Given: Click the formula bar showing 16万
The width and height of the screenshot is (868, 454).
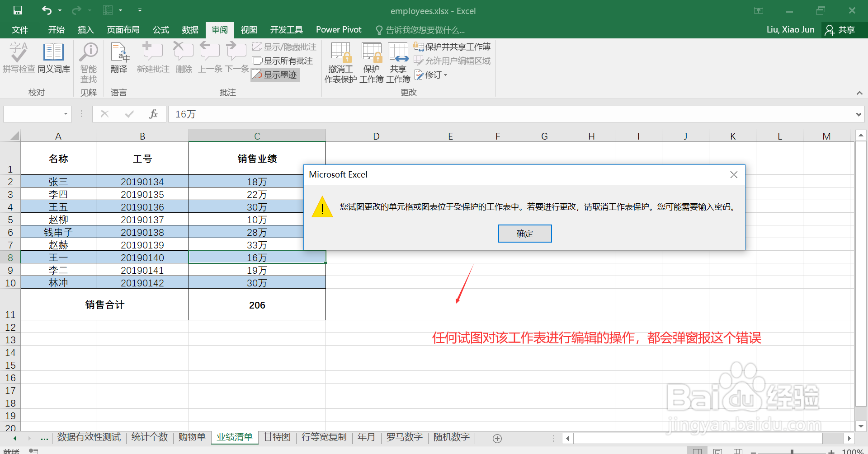Looking at the screenshot, I should pyautogui.click(x=511, y=114).
